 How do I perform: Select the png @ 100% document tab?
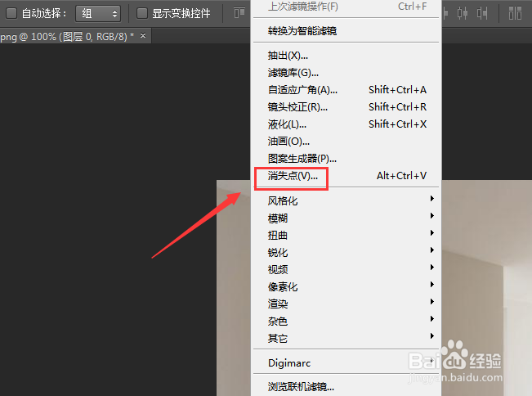click(x=75, y=36)
